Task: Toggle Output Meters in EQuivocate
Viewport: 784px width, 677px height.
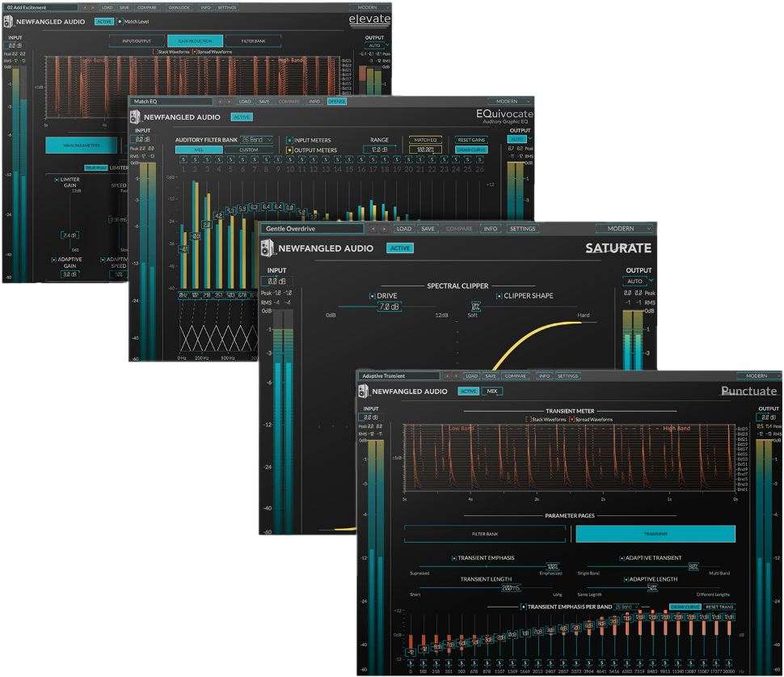Action: (289, 150)
